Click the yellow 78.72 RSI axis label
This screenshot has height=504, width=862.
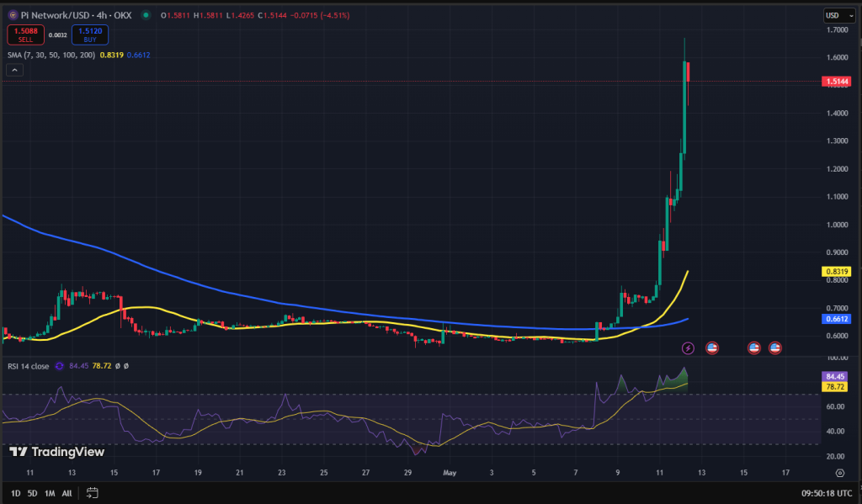pos(834,387)
